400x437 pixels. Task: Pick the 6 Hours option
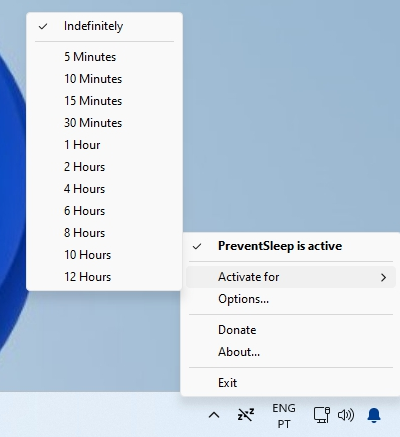click(104, 211)
